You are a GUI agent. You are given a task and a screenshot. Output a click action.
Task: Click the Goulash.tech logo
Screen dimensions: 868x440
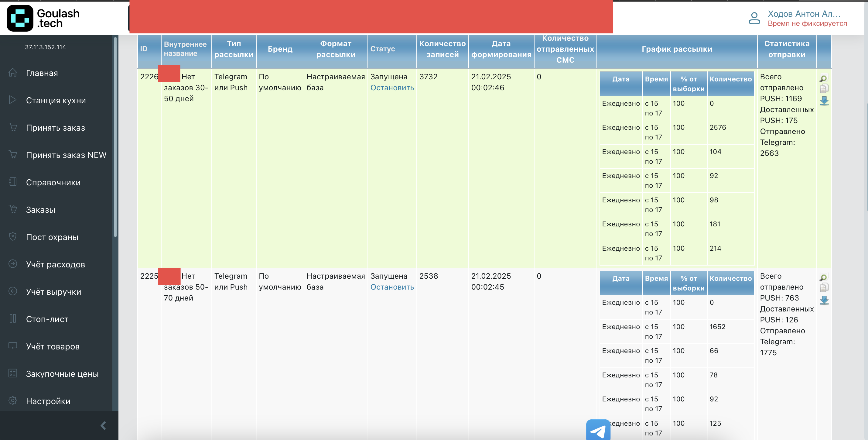[x=43, y=18]
